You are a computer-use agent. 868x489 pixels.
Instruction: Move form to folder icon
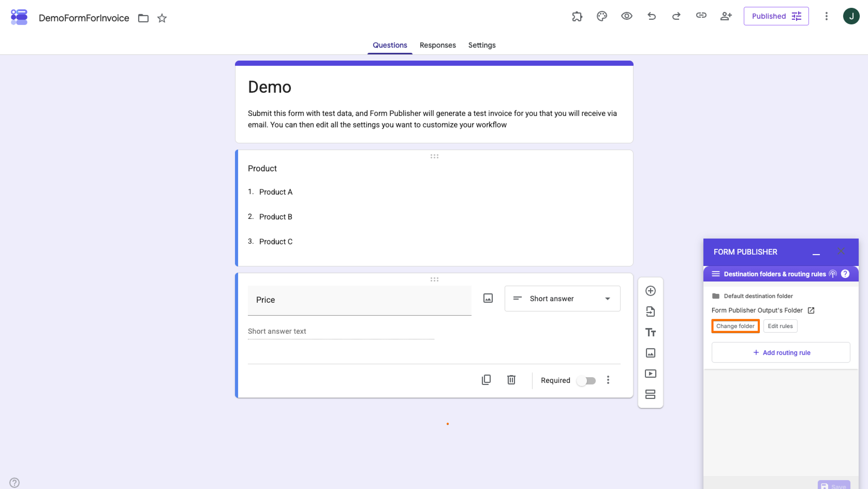point(143,18)
